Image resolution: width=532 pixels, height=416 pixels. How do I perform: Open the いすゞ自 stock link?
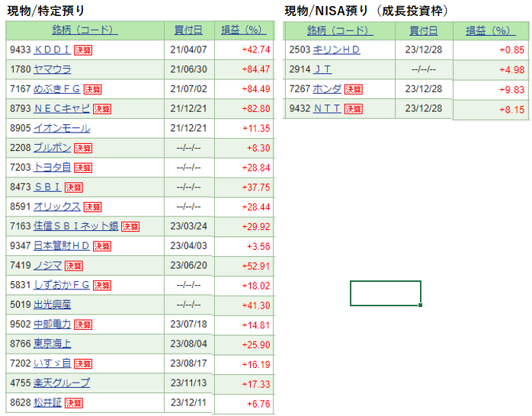(53, 363)
